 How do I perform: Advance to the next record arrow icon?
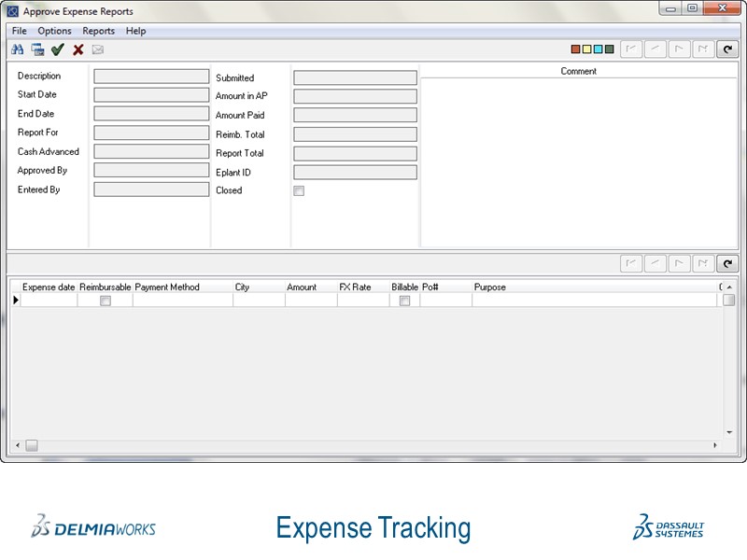[678, 49]
